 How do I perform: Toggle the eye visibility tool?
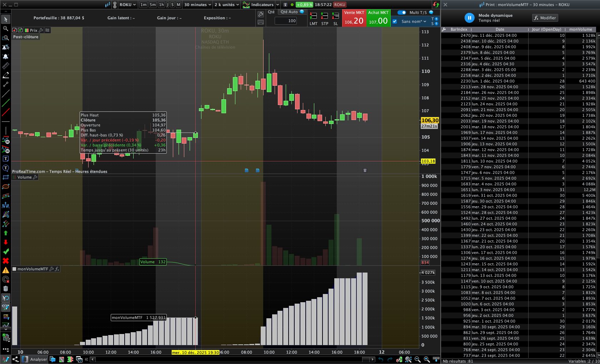point(5,307)
